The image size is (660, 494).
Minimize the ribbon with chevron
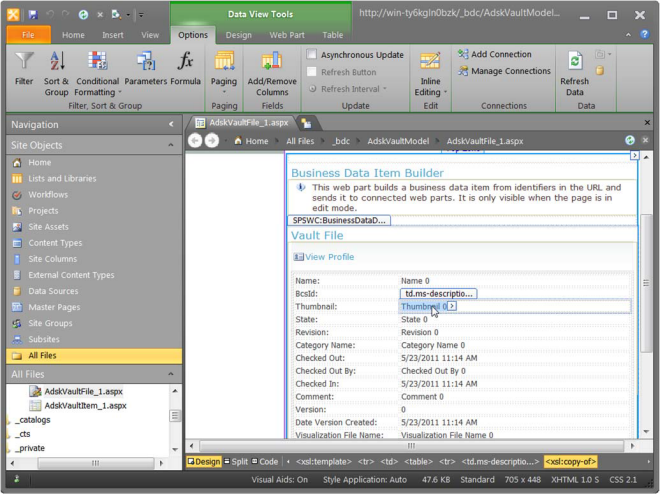(628, 35)
